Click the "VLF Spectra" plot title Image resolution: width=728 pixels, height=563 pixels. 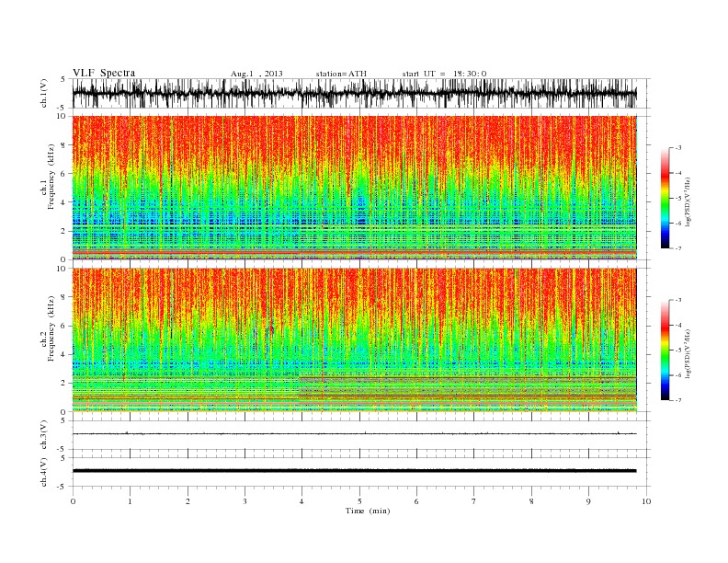tap(104, 73)
